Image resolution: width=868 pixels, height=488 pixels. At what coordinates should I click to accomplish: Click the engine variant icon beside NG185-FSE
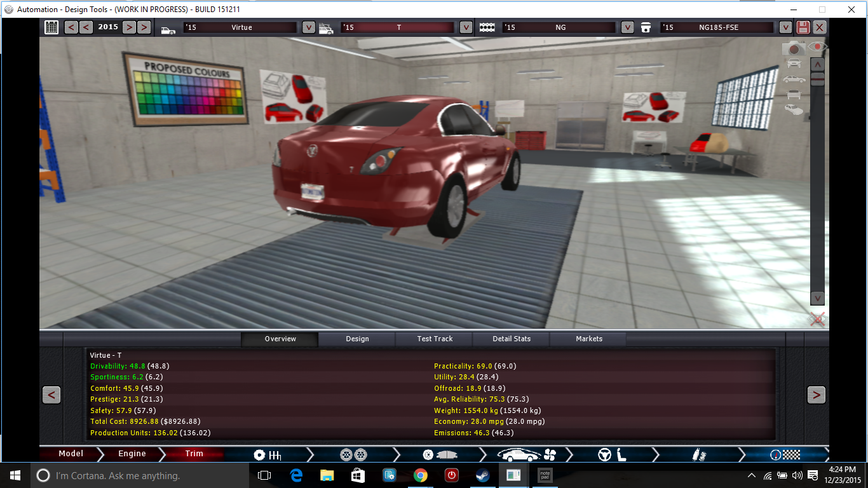click(646, 28)
